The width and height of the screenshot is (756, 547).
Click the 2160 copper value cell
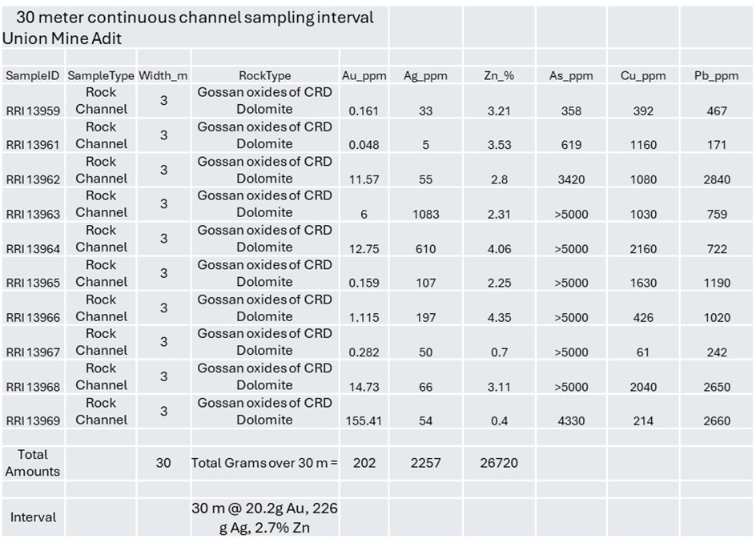[643, 248]
